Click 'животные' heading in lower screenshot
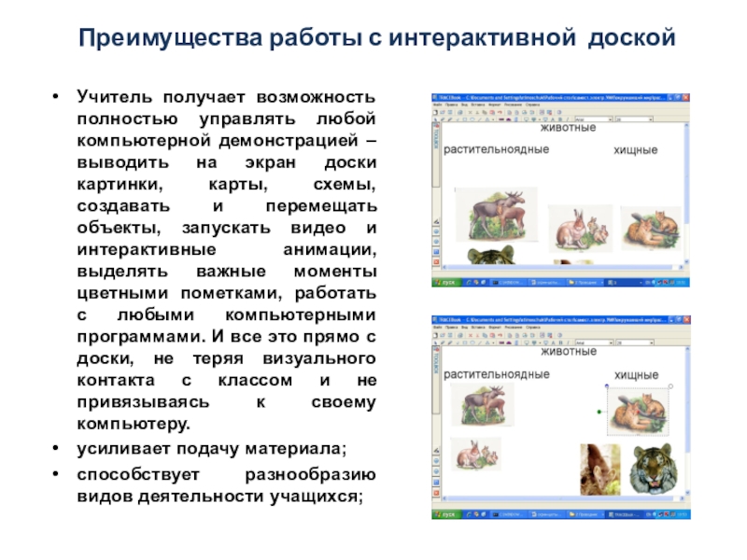Viewport: 747px width, 560px height. (569, 352)
